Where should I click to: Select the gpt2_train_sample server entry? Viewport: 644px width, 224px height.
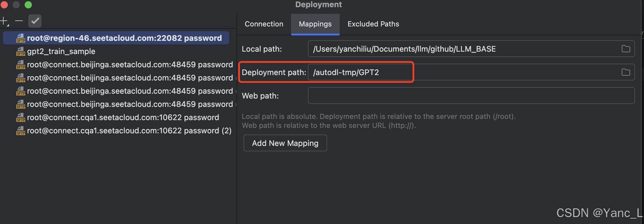[61, 51]
